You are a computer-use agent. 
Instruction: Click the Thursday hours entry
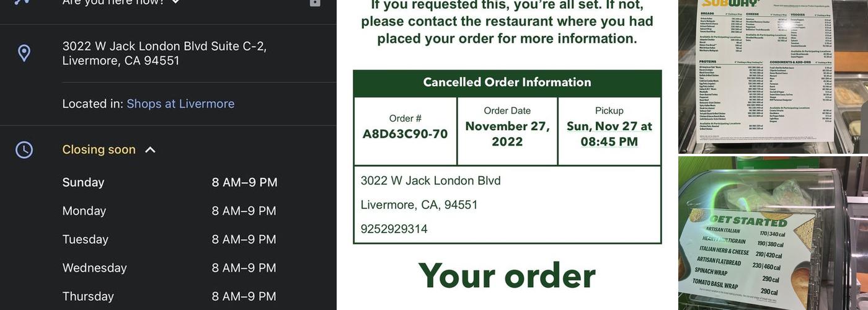[169, 296]
